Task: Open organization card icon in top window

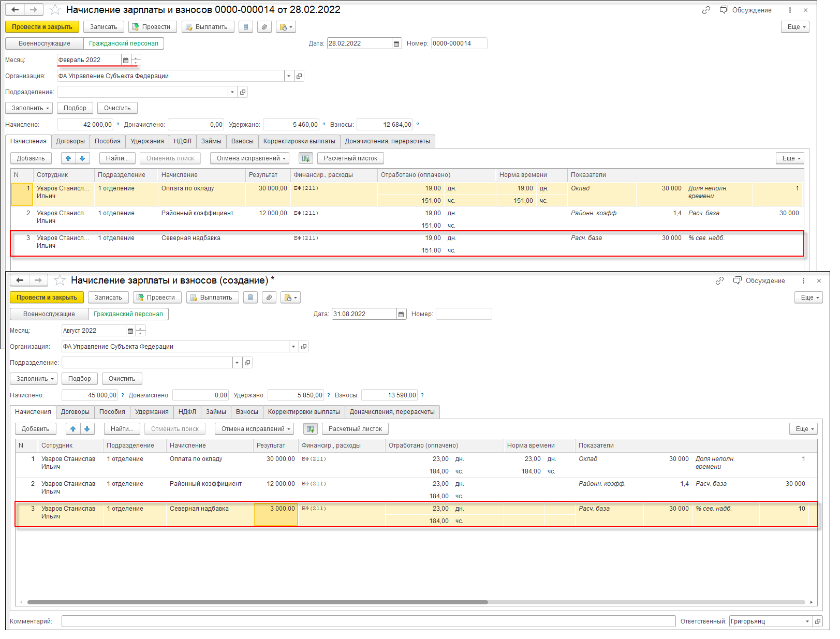Action: click(299, 76)
